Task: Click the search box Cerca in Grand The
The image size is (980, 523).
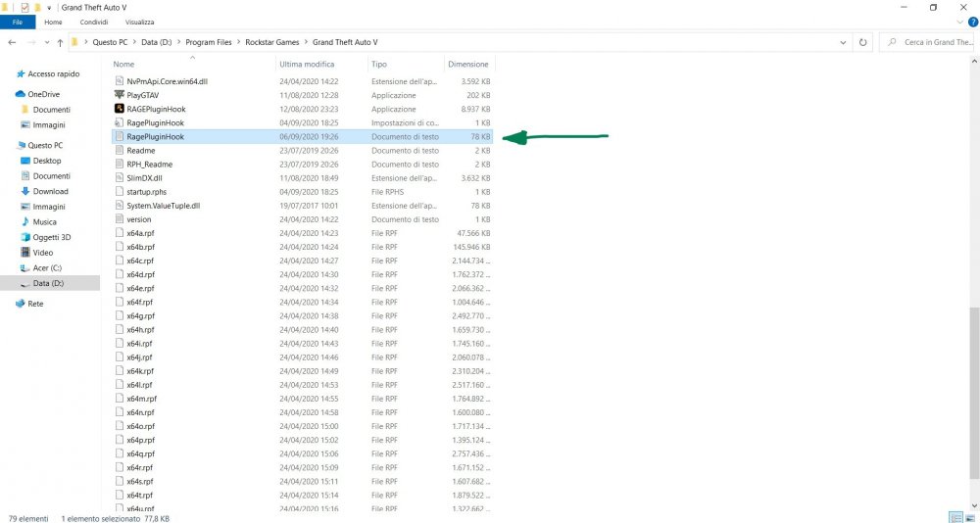Action: [x=926, y=42]
